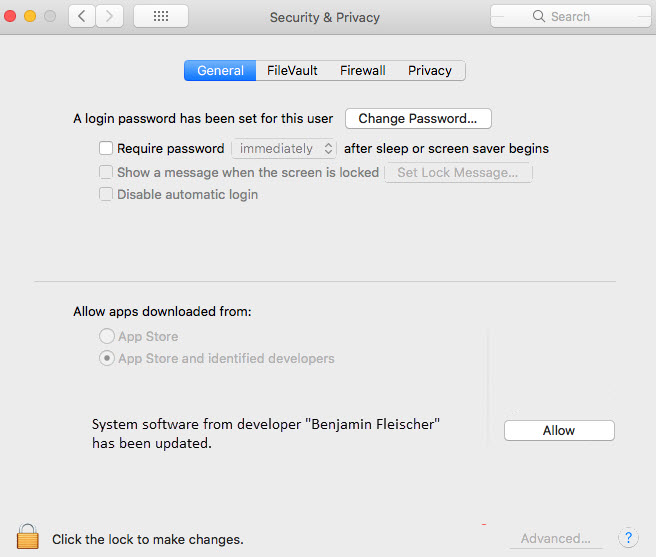Open the immediately delay dropdown
The image size is (656, 557).
284,149
